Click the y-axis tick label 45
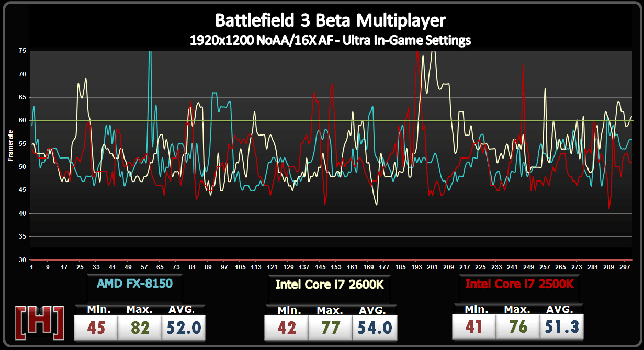This screenshot has width=644, height=350. 22,190
